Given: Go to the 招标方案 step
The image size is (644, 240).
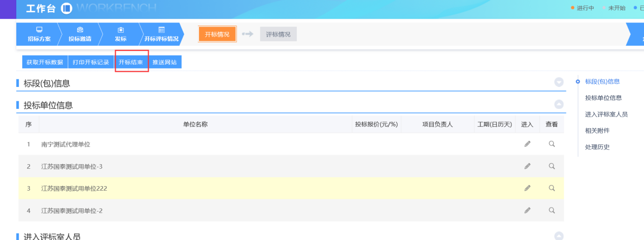Looking at the screenshot, I should point(39,34).
